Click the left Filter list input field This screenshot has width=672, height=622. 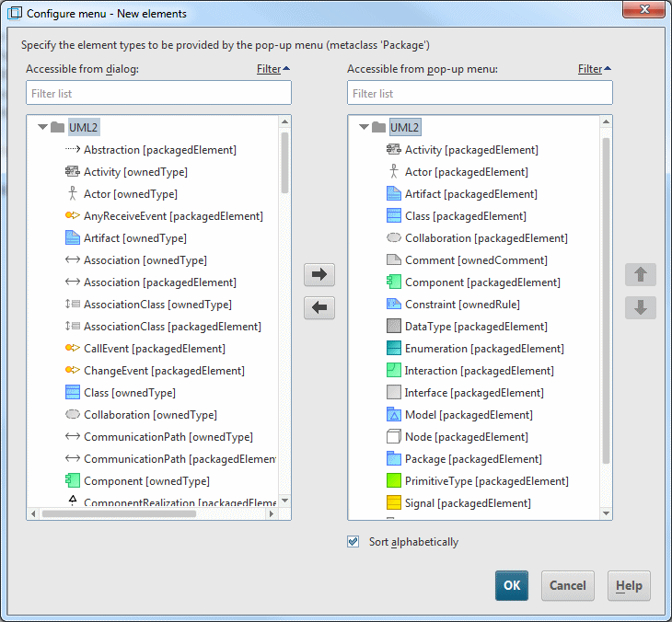158,93
